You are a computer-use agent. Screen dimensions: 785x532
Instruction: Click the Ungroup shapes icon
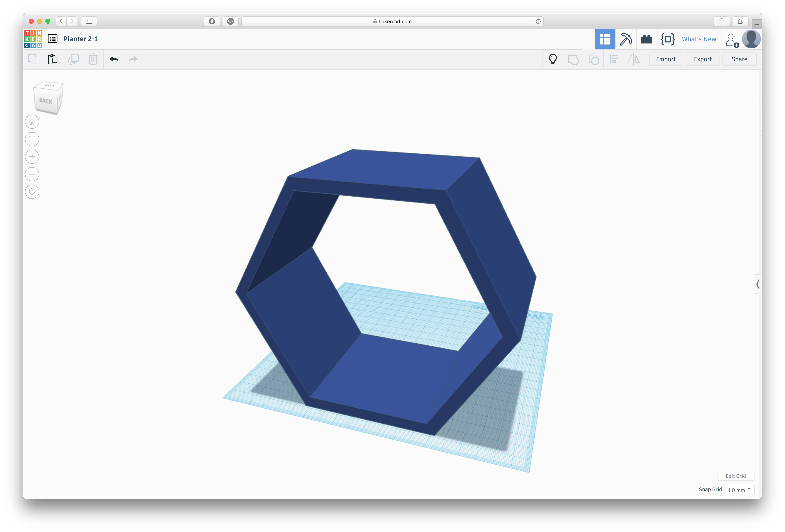(594, 60)
